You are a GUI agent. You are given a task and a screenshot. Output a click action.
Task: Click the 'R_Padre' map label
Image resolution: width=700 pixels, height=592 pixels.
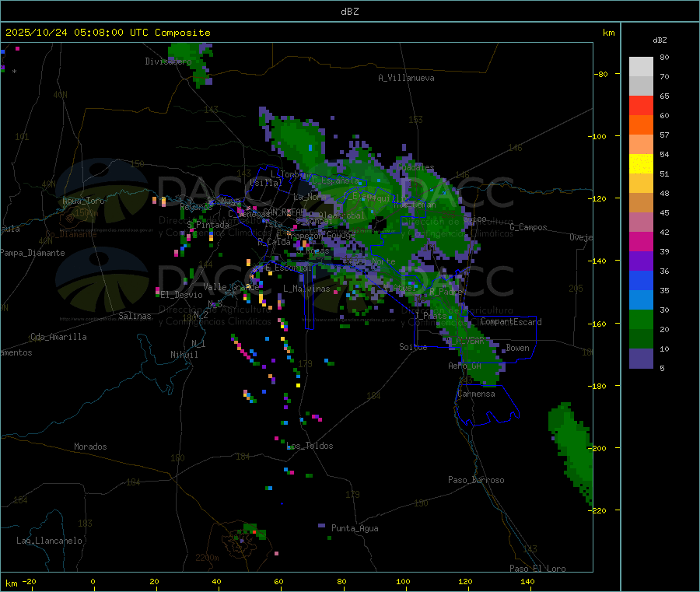click(x=446, y=292)
